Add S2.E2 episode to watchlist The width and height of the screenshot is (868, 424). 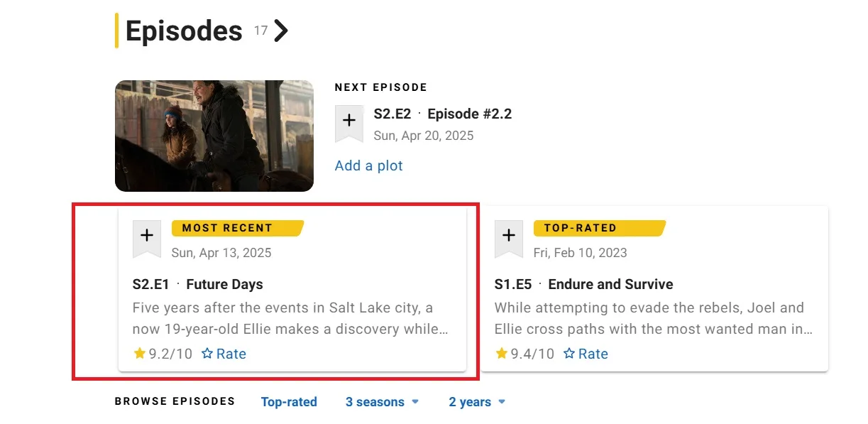point(348,121)
